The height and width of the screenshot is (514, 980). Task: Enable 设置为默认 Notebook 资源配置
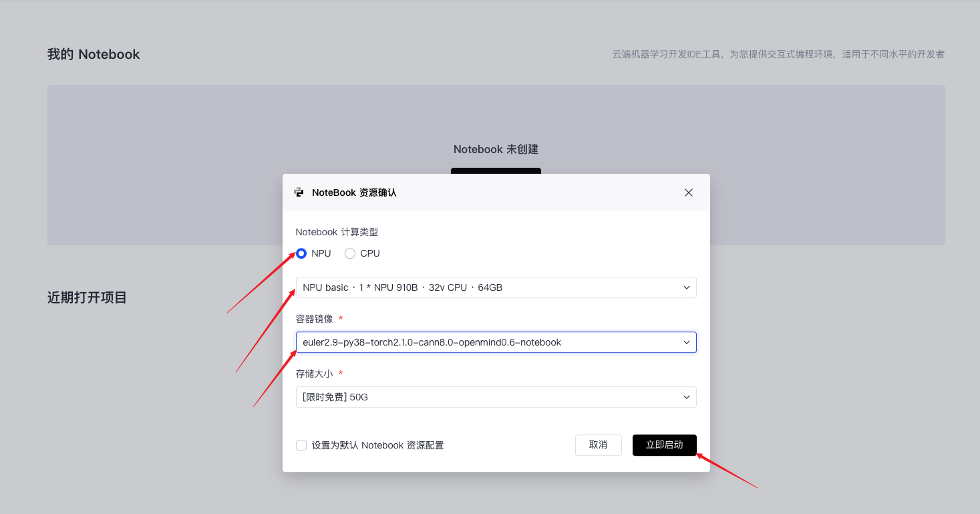pyautogui.click(x=301, y=444)
